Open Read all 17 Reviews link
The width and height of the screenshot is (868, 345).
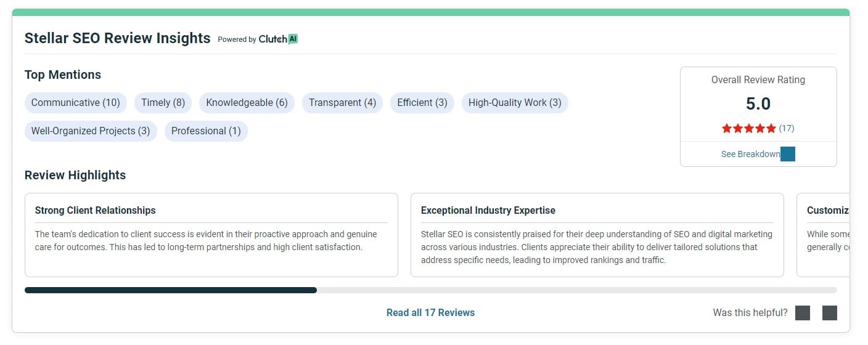[x=430, y=313]
